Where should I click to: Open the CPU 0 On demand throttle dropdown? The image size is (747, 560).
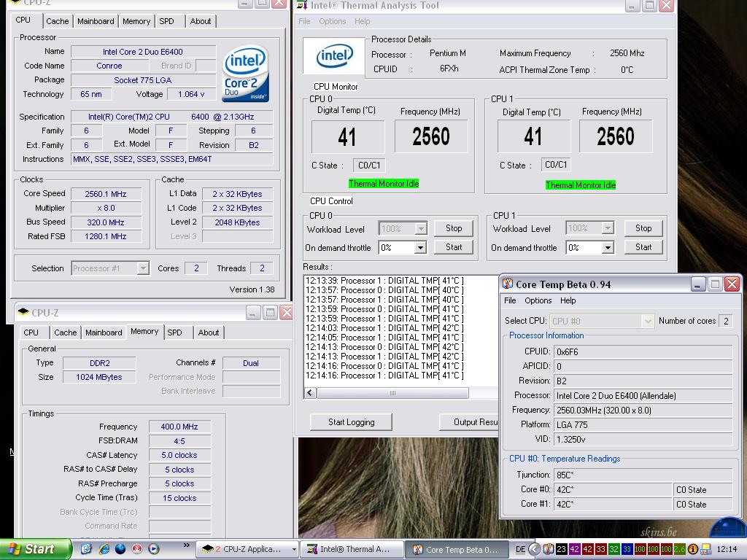[420, 248]
